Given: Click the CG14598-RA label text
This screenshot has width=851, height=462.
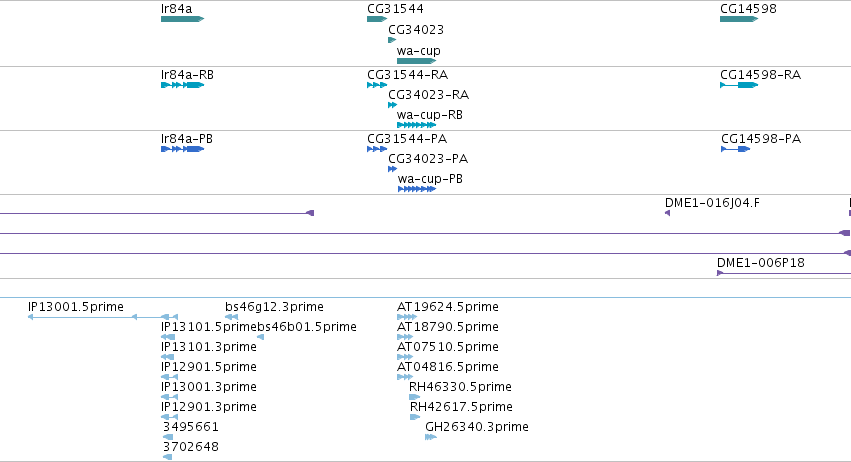Looking at the screenshot, I should 760,75.
